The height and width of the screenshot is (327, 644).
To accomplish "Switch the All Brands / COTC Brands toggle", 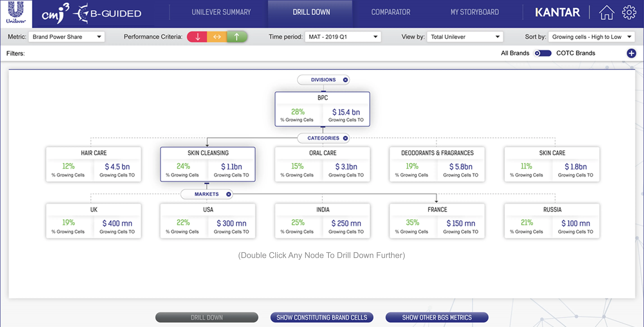I will pyautogui.click(x=543, y=53).
